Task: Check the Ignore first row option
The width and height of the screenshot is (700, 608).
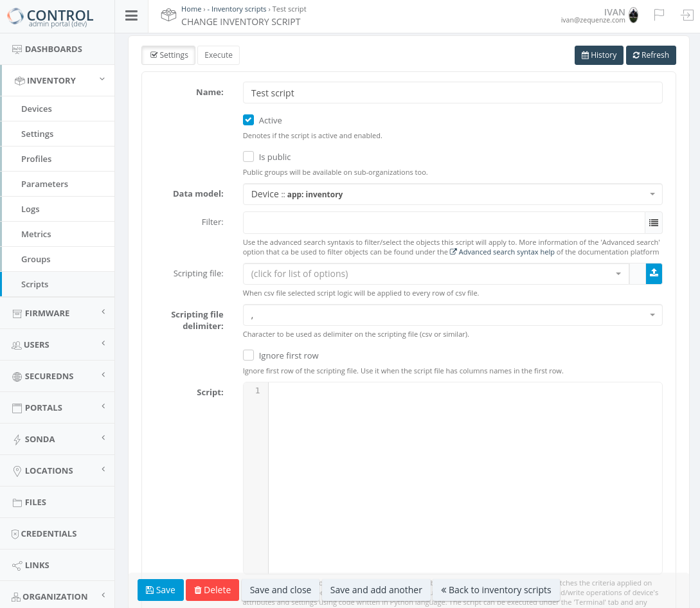Action: [249, 355]
